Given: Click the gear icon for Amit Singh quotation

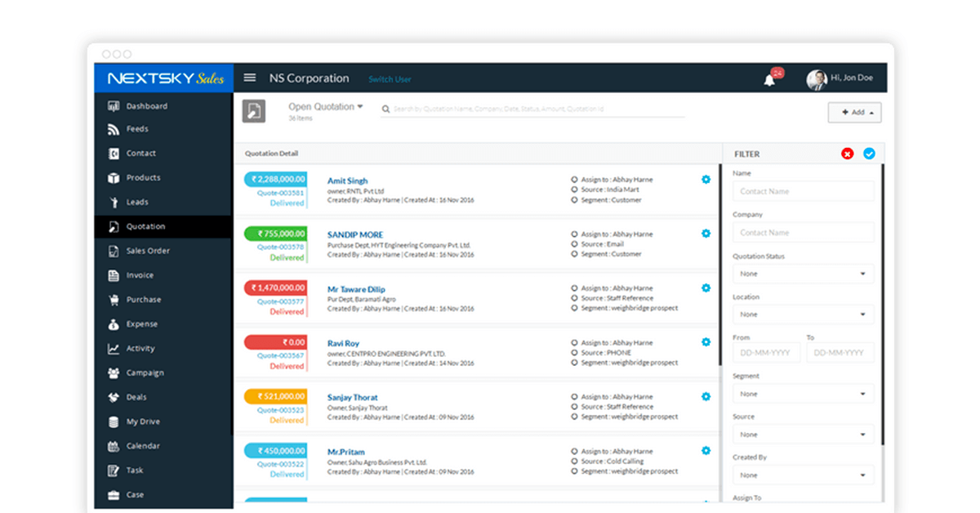Looking at the screenshot, I should point(706,180).
